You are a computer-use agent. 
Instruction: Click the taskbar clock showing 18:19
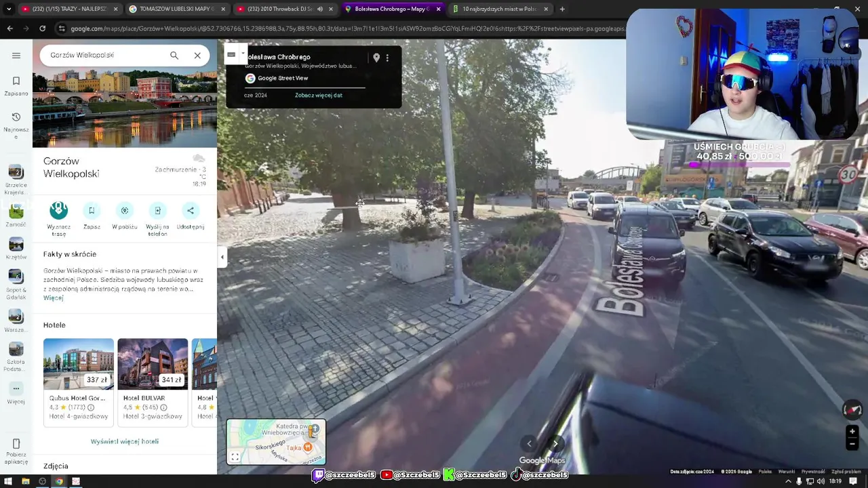pyautogui.click(x=835, y=481)
